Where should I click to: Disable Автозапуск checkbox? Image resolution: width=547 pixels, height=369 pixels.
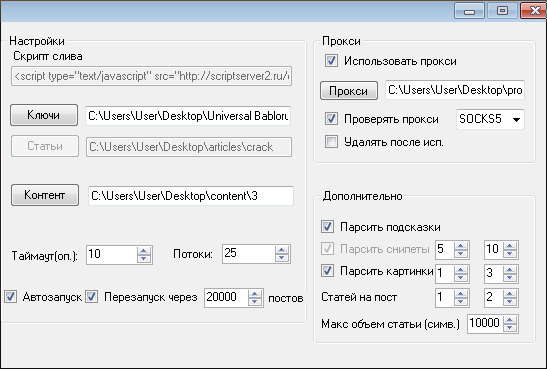click(10, 296)
